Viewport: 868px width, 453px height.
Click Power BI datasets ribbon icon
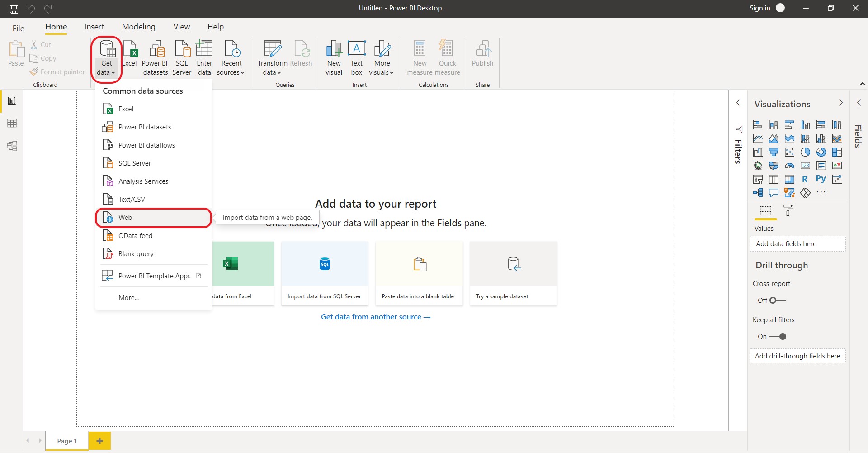pos(155,58)
